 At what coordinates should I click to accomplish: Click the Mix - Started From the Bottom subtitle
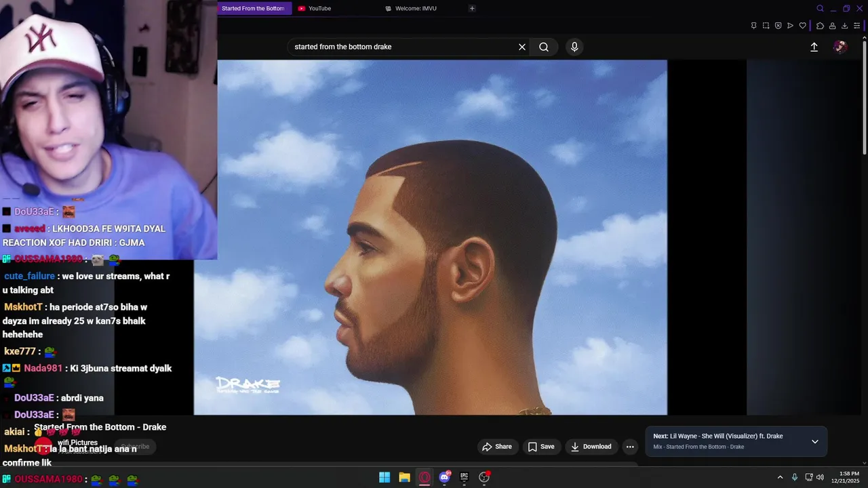click(x=698, y=447)
